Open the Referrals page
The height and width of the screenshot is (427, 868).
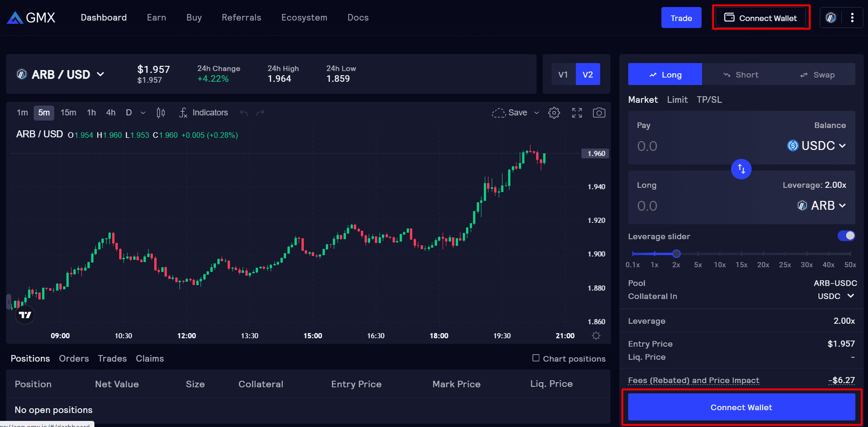(x=241, y=18)
